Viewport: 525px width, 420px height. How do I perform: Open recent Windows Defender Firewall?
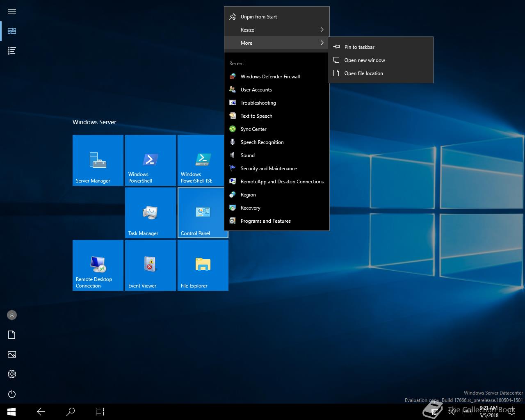coord(277,77)
